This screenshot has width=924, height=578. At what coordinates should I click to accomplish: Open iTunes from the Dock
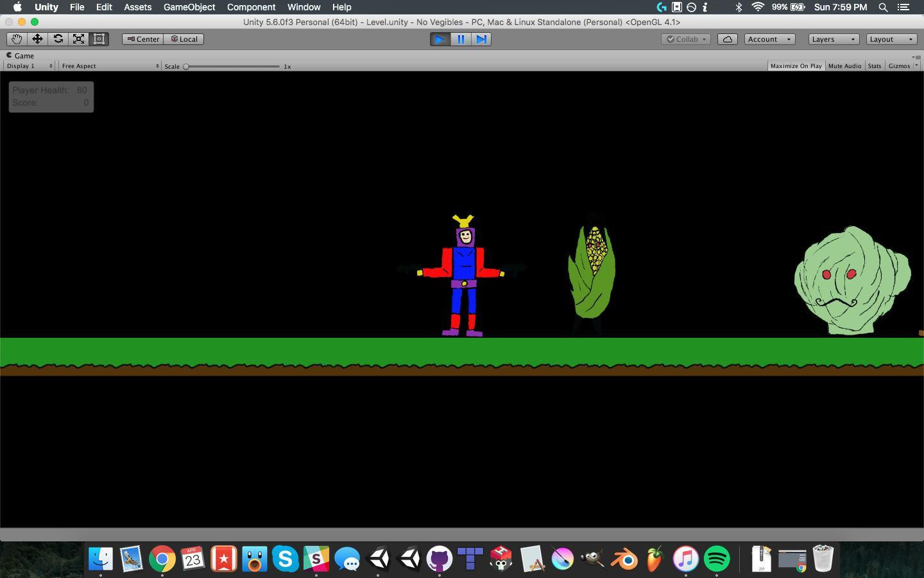[x=686, y=558]
